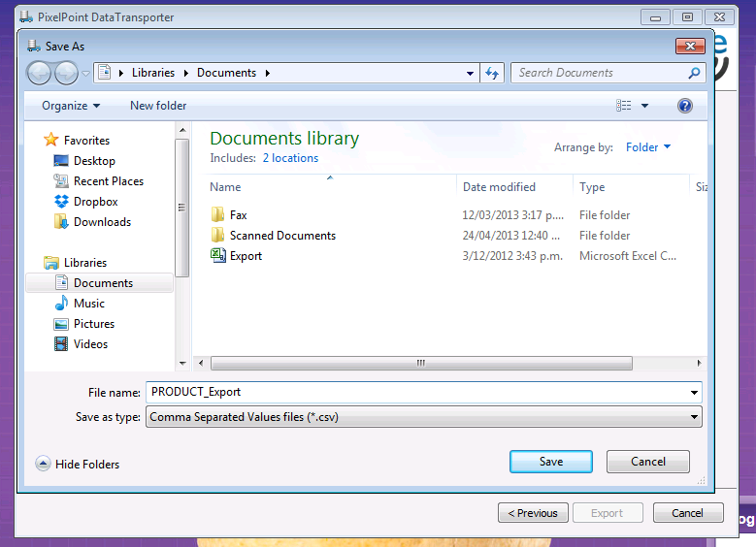Open the Fax folder

click(238, 215)
